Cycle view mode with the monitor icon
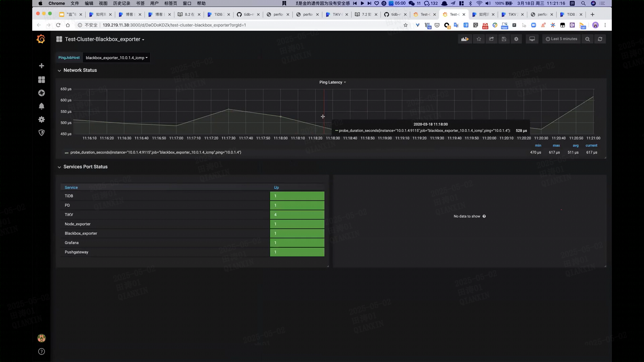Viewport: 644px width, 362px height. pos(532,39)
